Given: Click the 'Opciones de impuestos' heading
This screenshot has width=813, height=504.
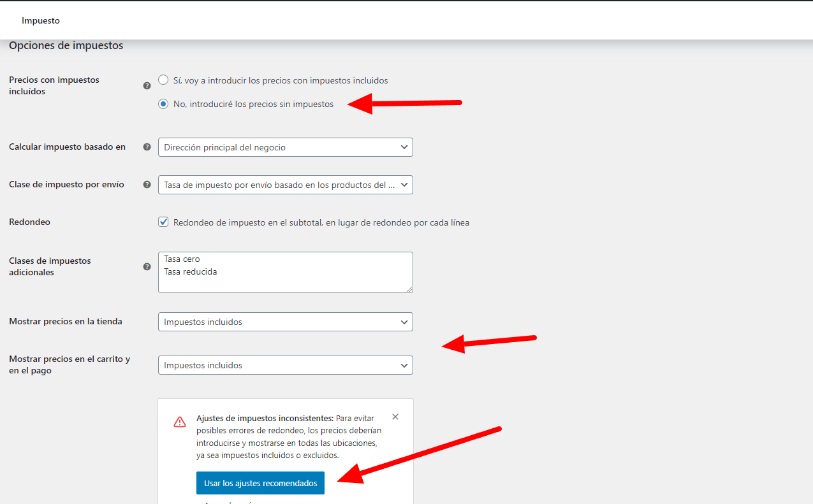Looking at the screenshot, I should pyautogui.click(x=66, y=46).
